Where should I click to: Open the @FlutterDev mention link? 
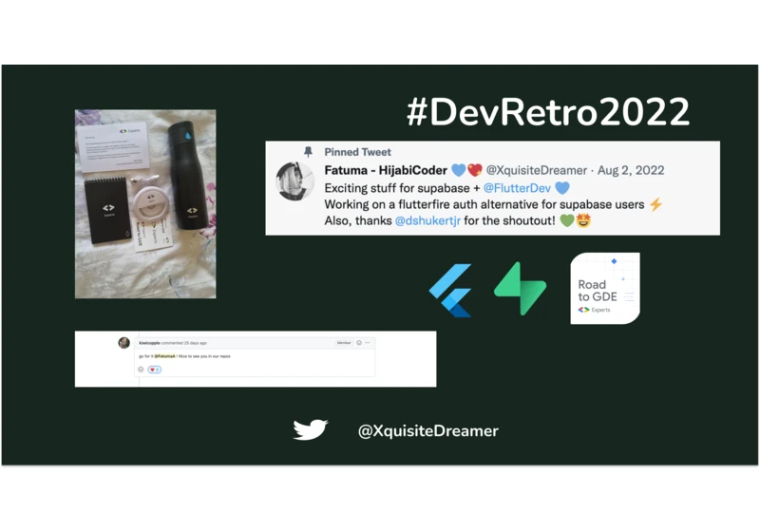tap(517, 188)
